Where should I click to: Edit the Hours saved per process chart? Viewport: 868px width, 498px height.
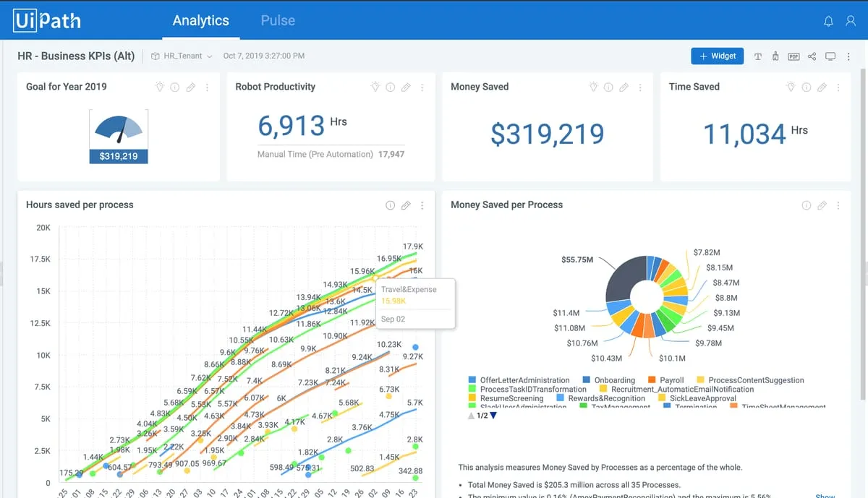406,205
